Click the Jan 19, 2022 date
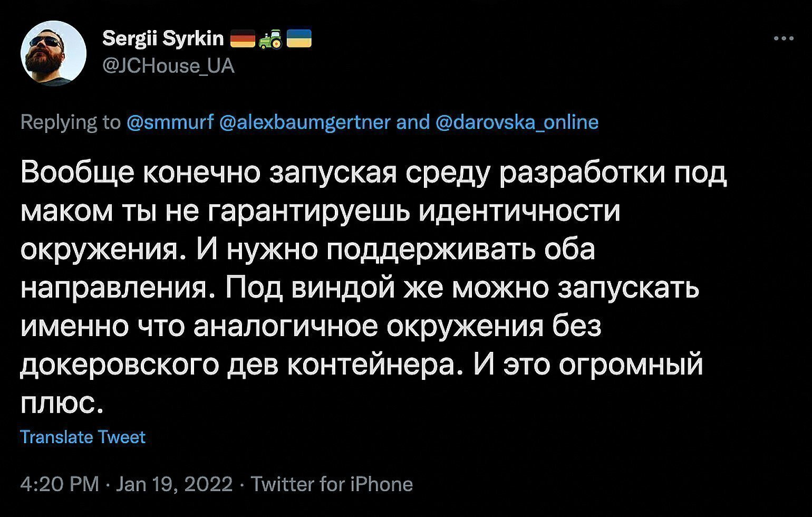812x517 pixels. tap(174, 484)
